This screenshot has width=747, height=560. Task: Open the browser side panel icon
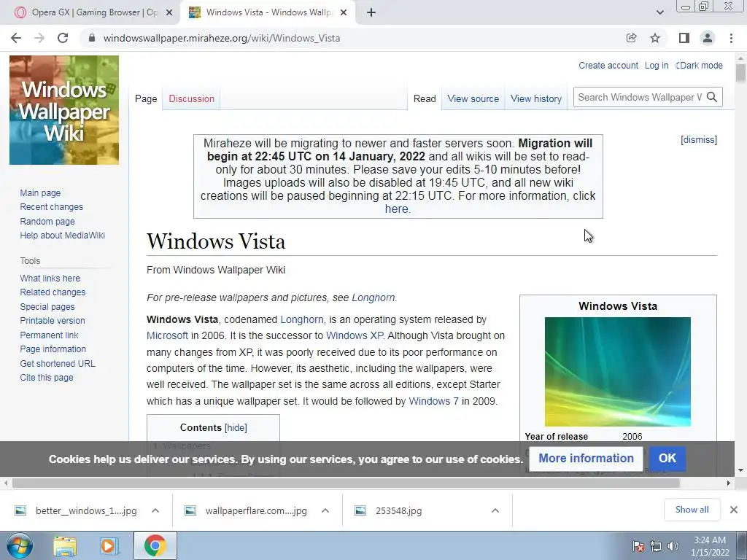click(684, 38)
